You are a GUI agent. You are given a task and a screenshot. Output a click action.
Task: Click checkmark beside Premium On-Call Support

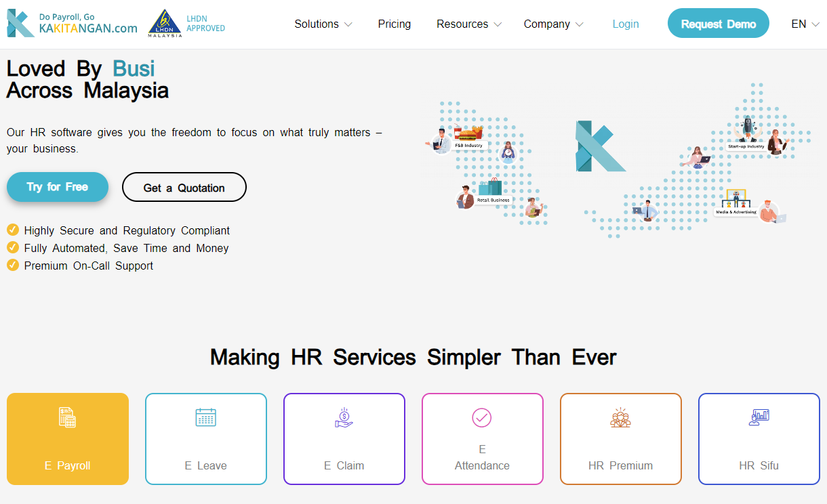[x=12, y=265]
